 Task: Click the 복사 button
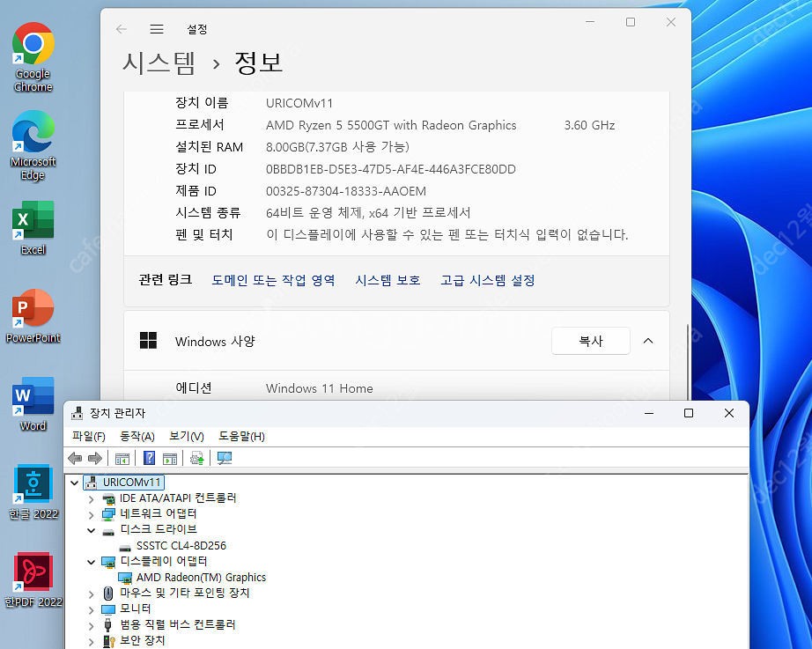coord(590,341)
